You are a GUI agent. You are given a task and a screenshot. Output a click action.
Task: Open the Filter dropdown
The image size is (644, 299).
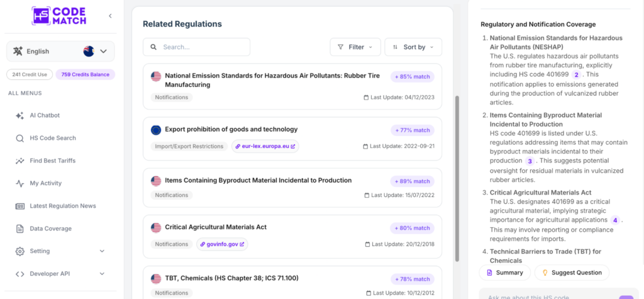tap(355, 47)
